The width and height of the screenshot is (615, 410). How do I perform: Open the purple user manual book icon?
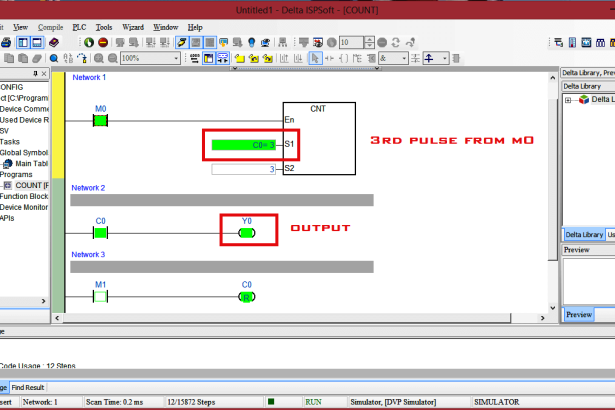(x=54, y=42)
